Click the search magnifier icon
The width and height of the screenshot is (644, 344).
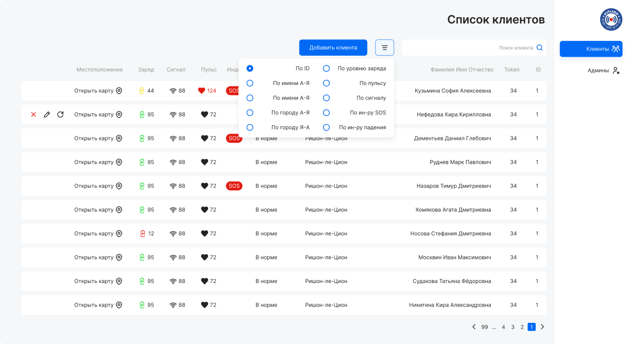tap(539, 48)
